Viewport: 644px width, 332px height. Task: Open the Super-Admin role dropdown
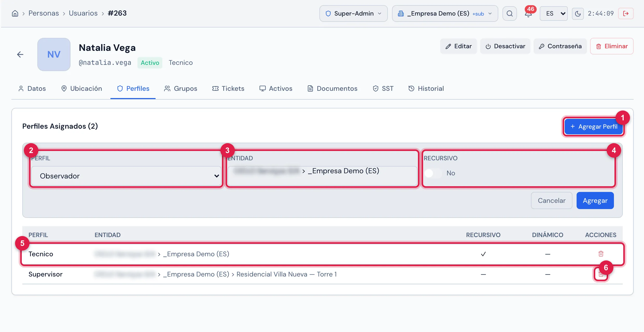353,13
